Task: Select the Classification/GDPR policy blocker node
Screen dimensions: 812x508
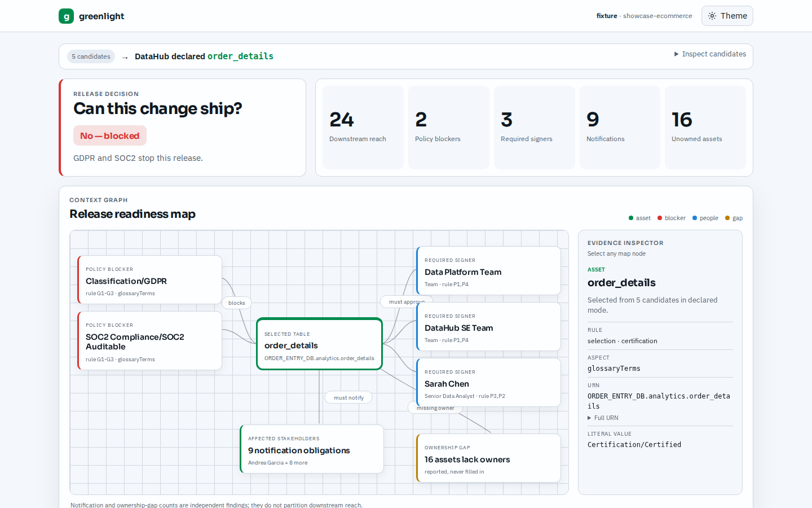Action: point(149,279)
